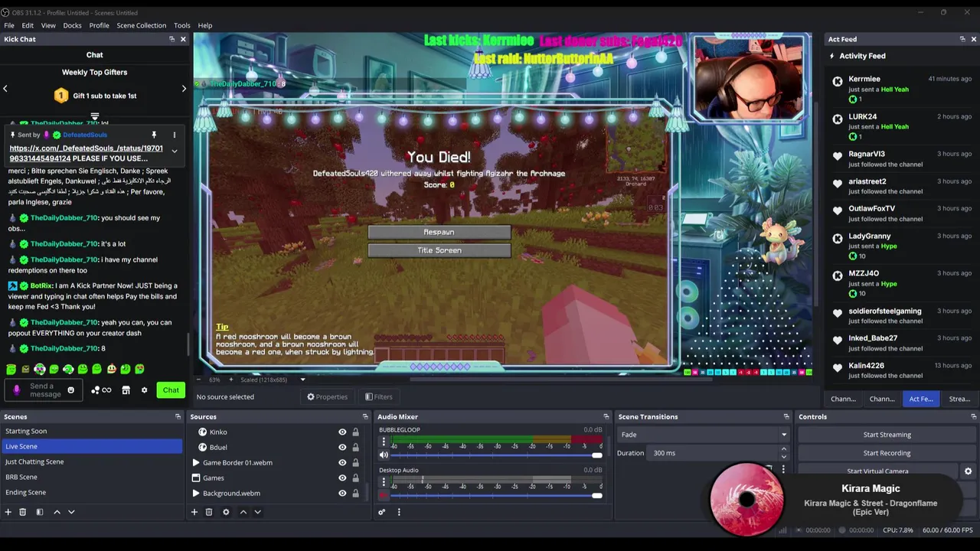Switch to the Strea... dock tab
This screenshot has height=551, width=980.
click(959, 399)
